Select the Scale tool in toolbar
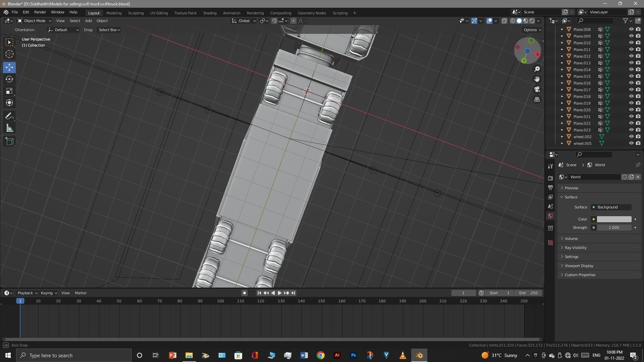Screen dimensions: 644x362 [x=9, y=91]
